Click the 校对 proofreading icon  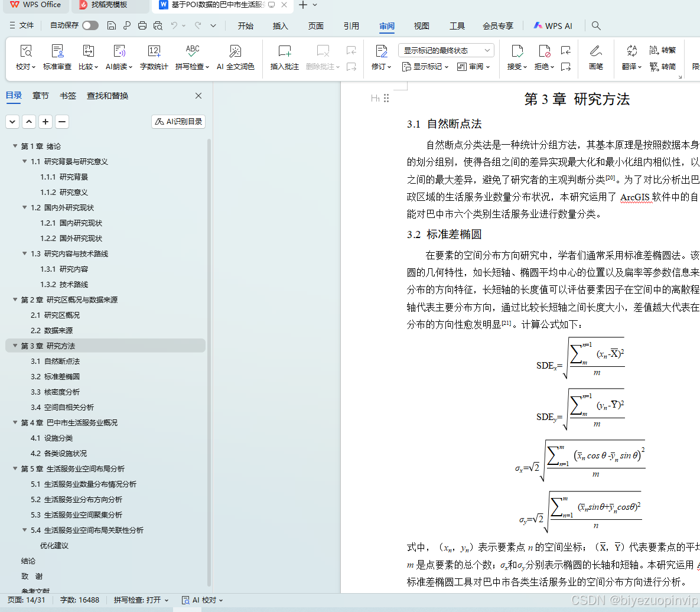pos(25,51)
